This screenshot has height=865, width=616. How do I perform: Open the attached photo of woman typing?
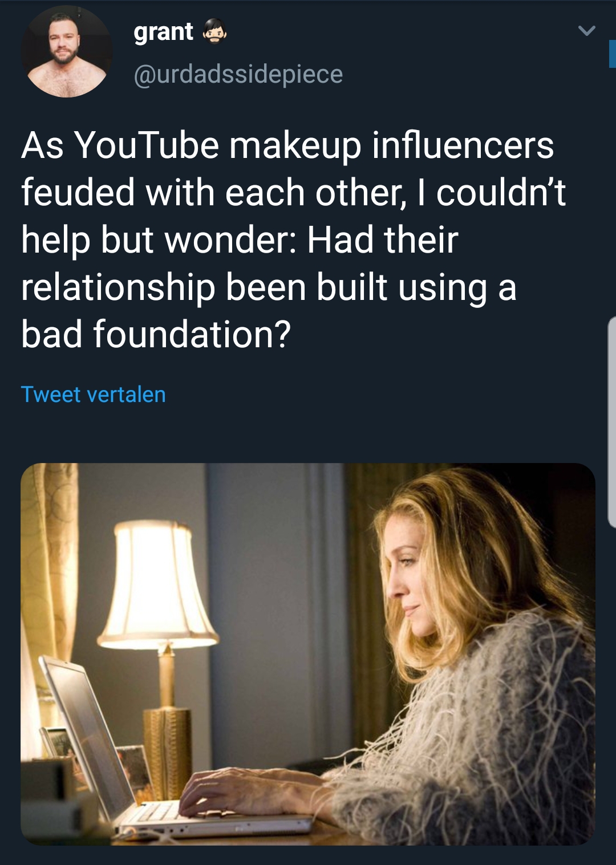click(x=308, y=654)
